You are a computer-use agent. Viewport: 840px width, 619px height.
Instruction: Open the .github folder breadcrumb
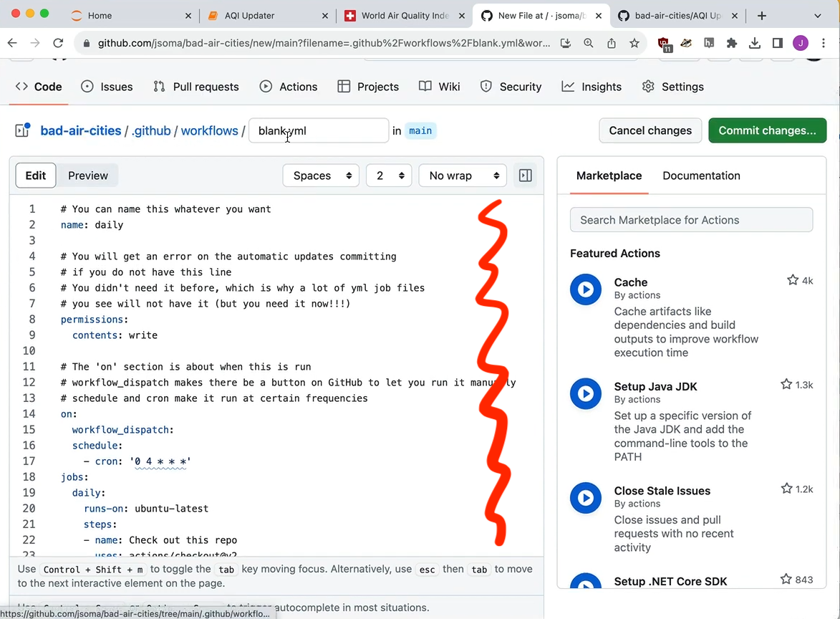(151, 131)
